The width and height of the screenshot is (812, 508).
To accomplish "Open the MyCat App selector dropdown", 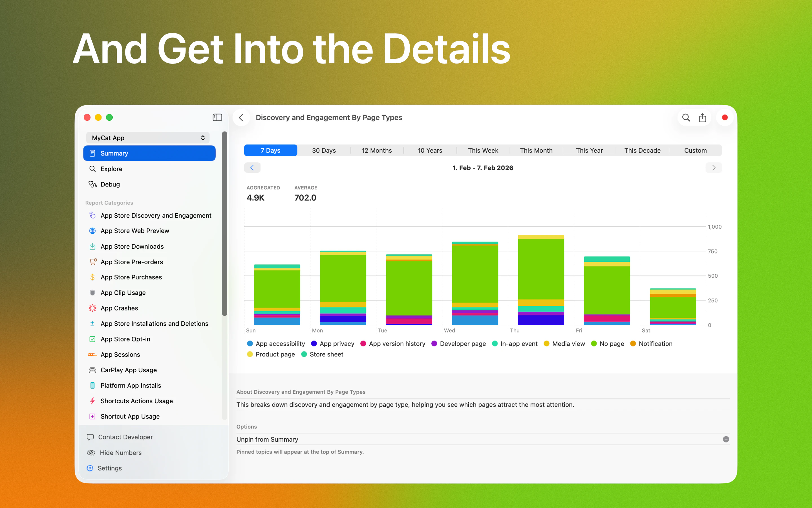I will coord(148,138).
